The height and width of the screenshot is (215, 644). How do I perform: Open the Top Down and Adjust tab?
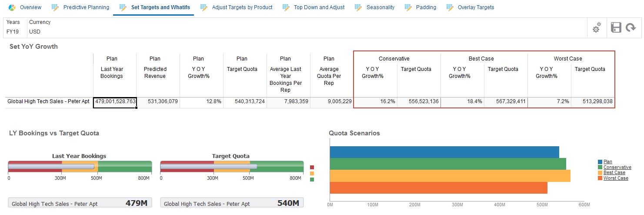[319, 7]
